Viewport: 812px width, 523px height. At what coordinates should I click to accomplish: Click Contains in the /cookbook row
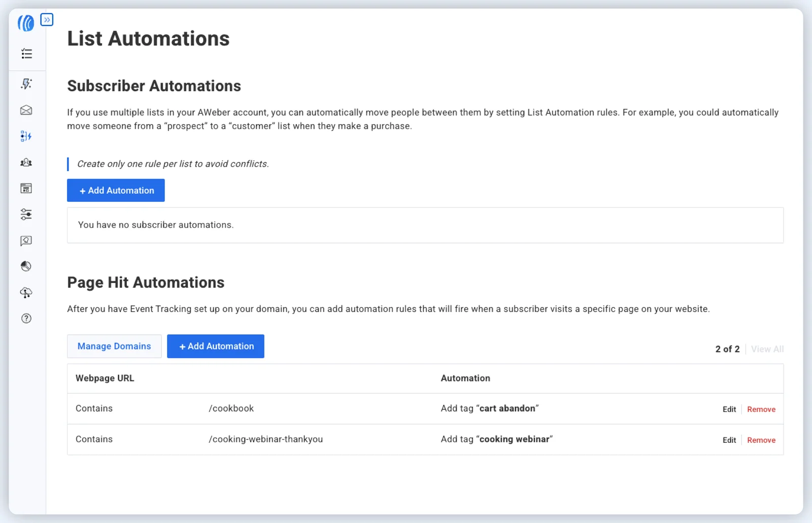[94, 408]
